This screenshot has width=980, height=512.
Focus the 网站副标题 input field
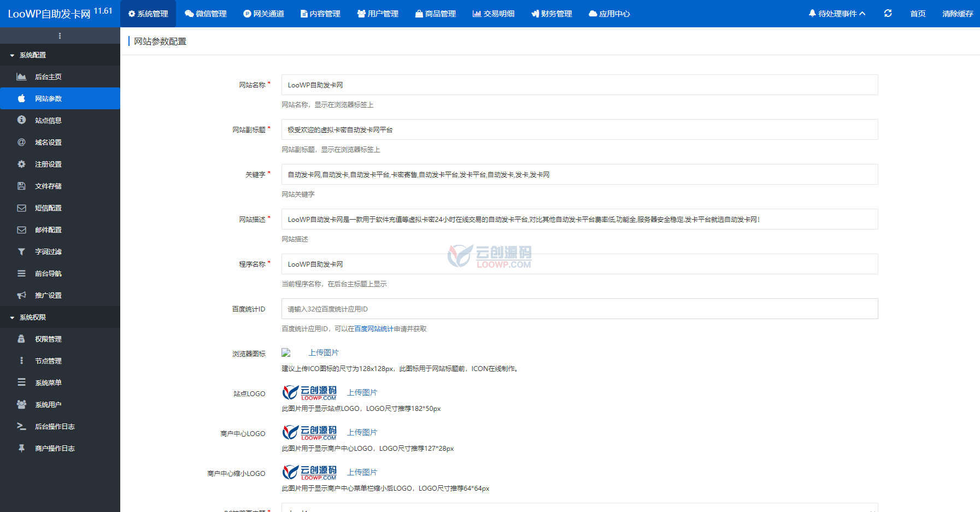coord(579,130)
